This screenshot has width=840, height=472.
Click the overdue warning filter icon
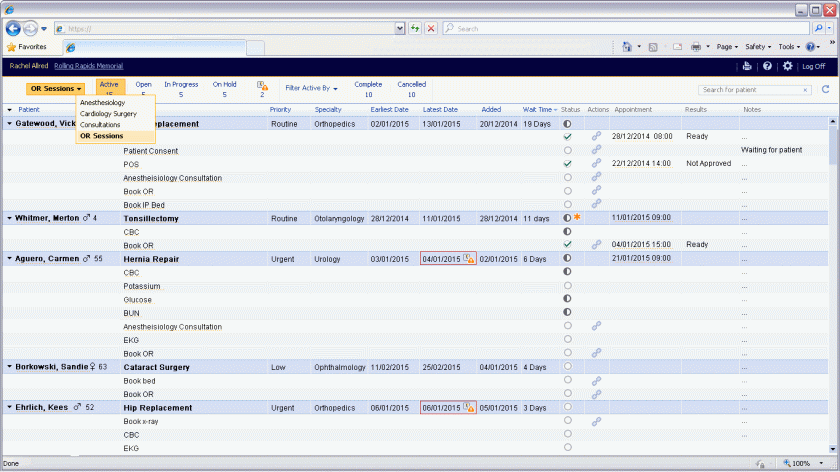(262, 86)
